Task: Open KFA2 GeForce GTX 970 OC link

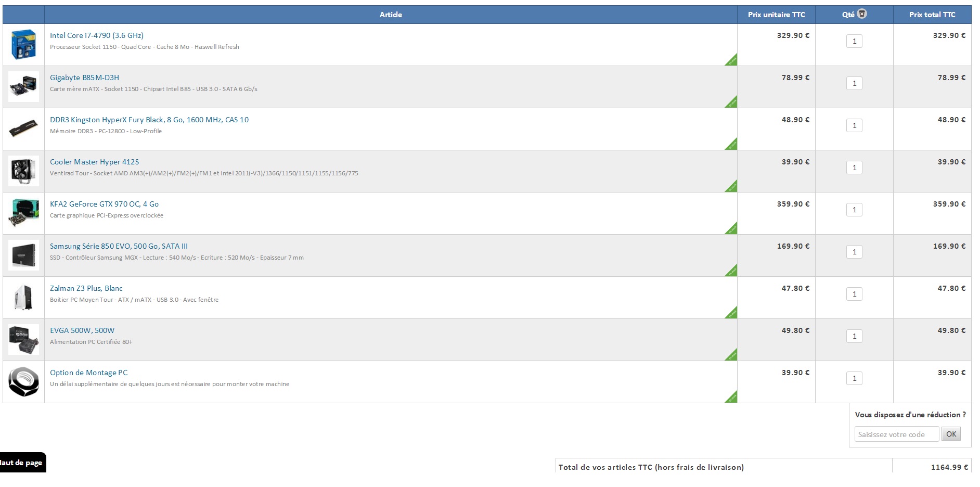Action: 104,204
